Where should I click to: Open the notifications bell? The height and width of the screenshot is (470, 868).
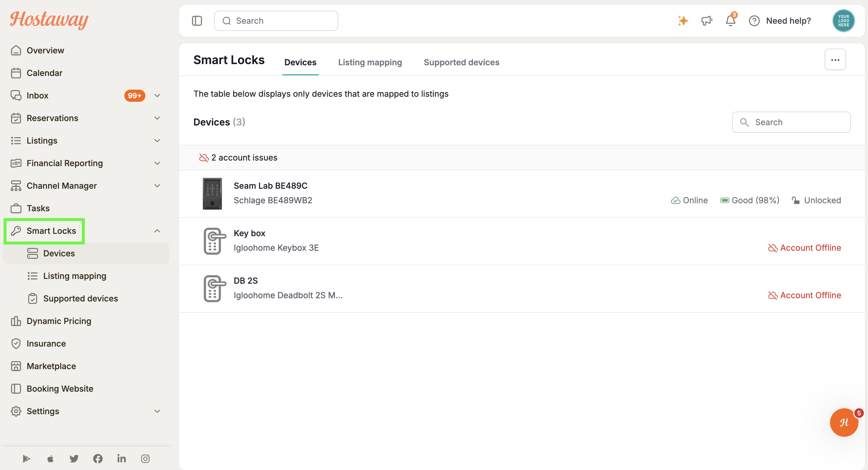(731, 20)
